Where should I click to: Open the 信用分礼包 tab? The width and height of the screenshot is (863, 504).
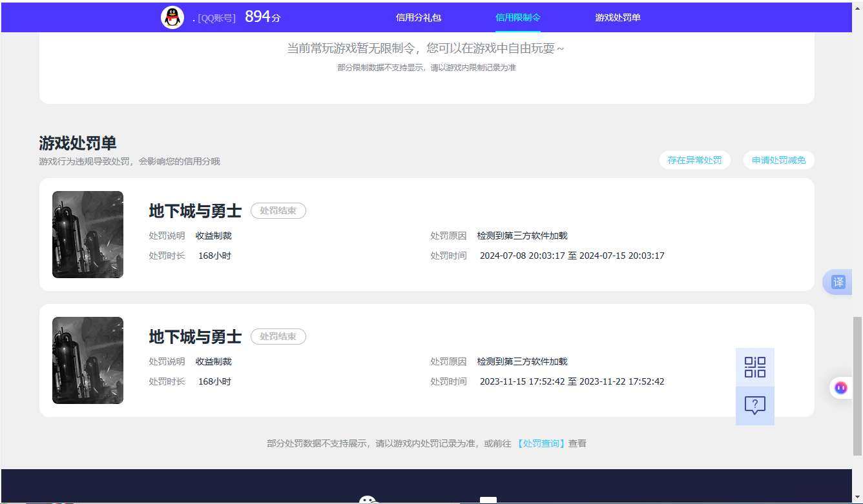click(419, 17)
